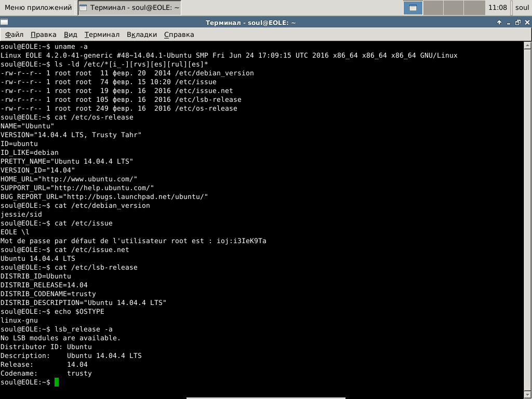The width and height of the screenshot is (532, 399).
Task: Click the green cursor at final prompt
Action: [57, 382]
